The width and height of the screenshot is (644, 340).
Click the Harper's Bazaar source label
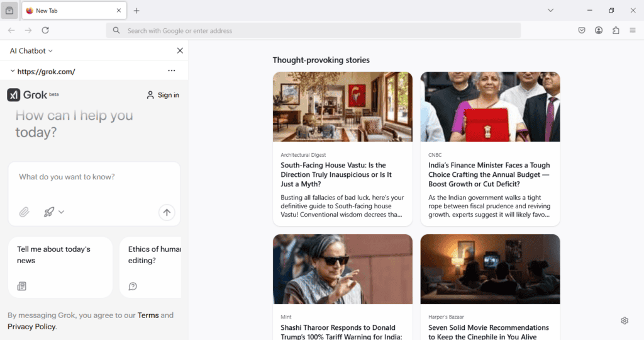point(446,317)
